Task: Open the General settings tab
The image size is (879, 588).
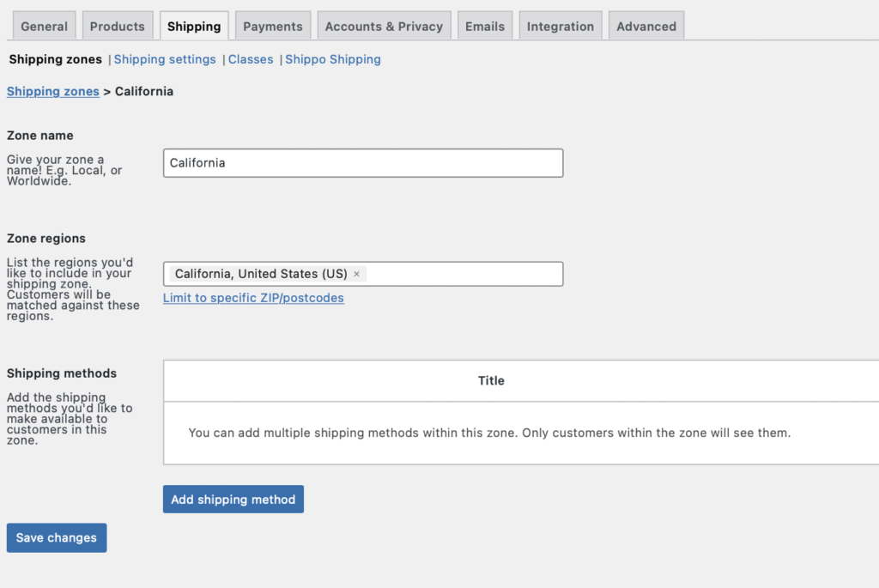Action: tap(44, 27)
